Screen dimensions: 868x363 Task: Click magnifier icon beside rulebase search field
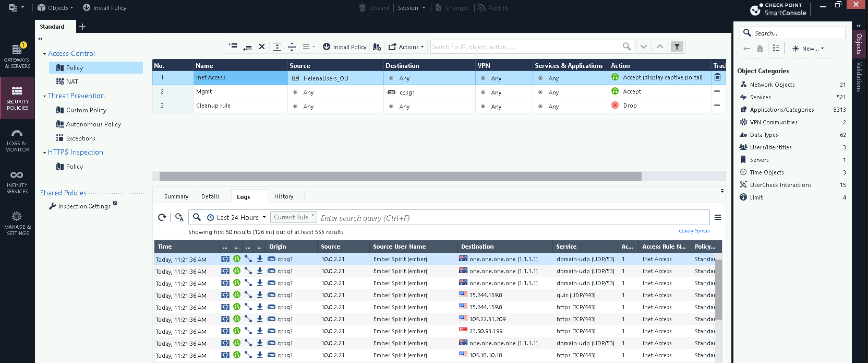tap(626, 47)
